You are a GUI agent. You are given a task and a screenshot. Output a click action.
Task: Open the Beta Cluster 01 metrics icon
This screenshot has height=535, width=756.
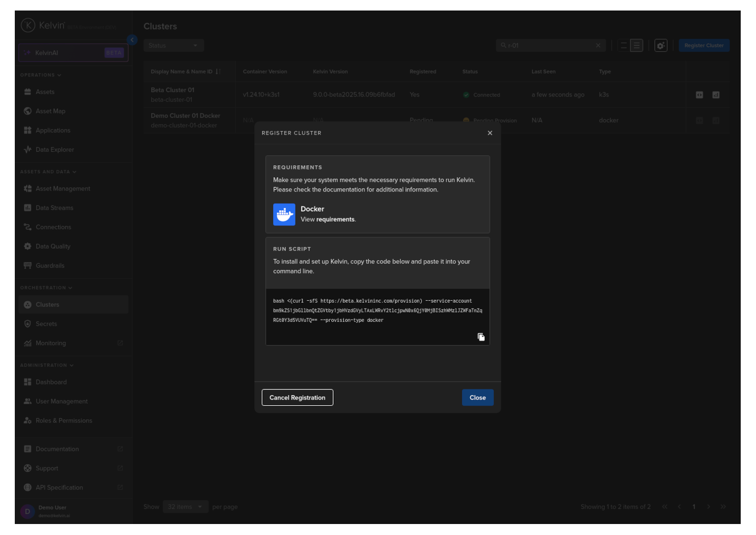pyautogui.click(x=716, y=95)
